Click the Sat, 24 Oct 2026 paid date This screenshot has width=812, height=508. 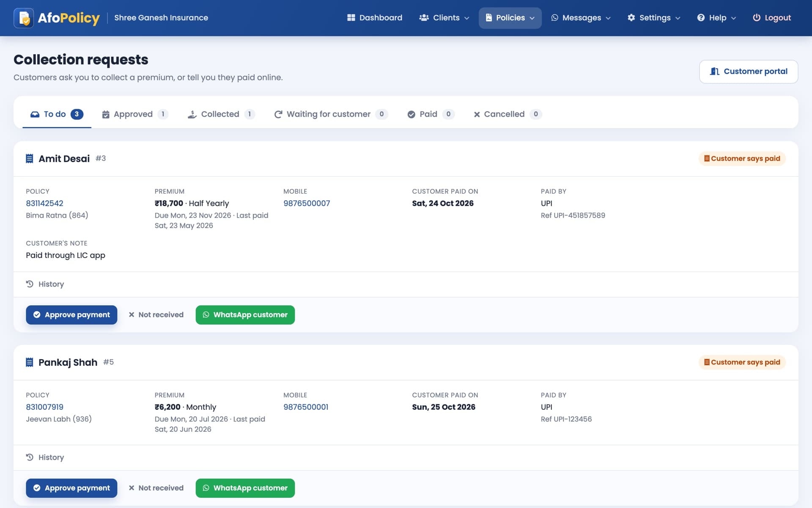443,203
